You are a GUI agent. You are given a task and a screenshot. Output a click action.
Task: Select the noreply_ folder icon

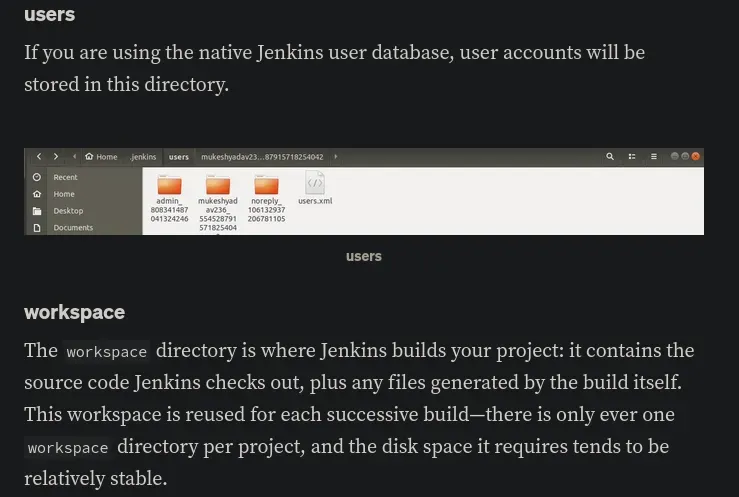(x=266, y=185)
